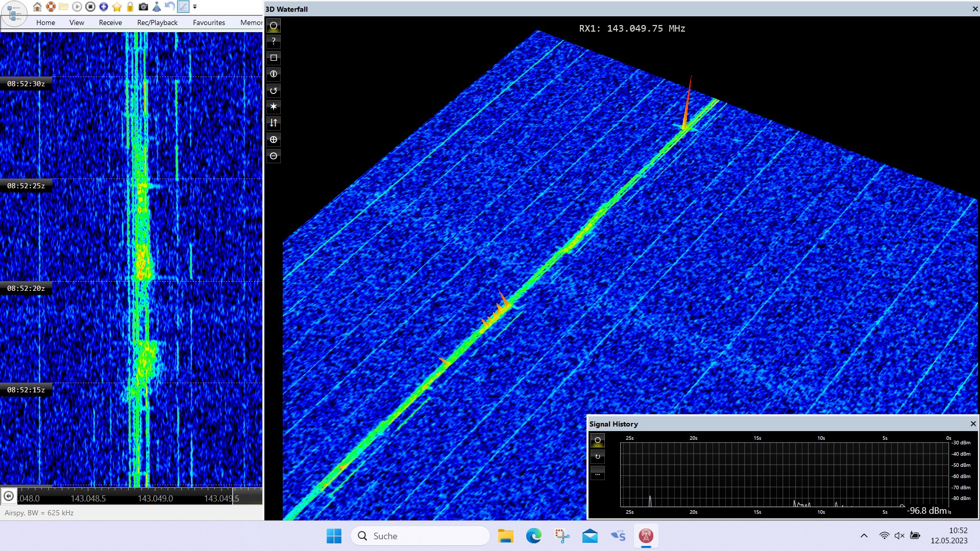980x551 pixels.
Task: Click the 143.048.5 frequency scale label
Action: coord(88,498)
